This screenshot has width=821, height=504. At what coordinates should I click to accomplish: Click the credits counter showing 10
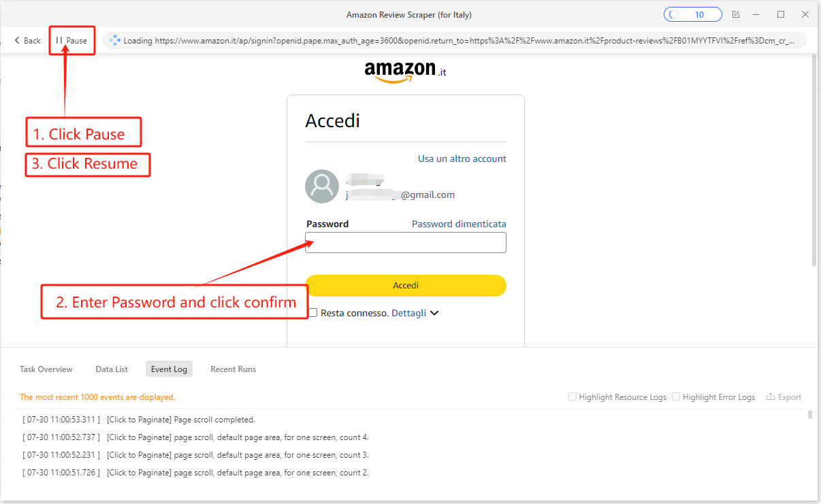[692, 14]
